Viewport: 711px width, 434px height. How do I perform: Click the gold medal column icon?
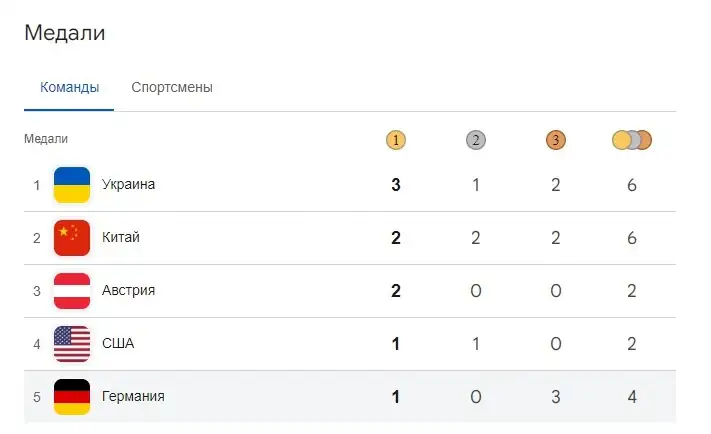396,140
